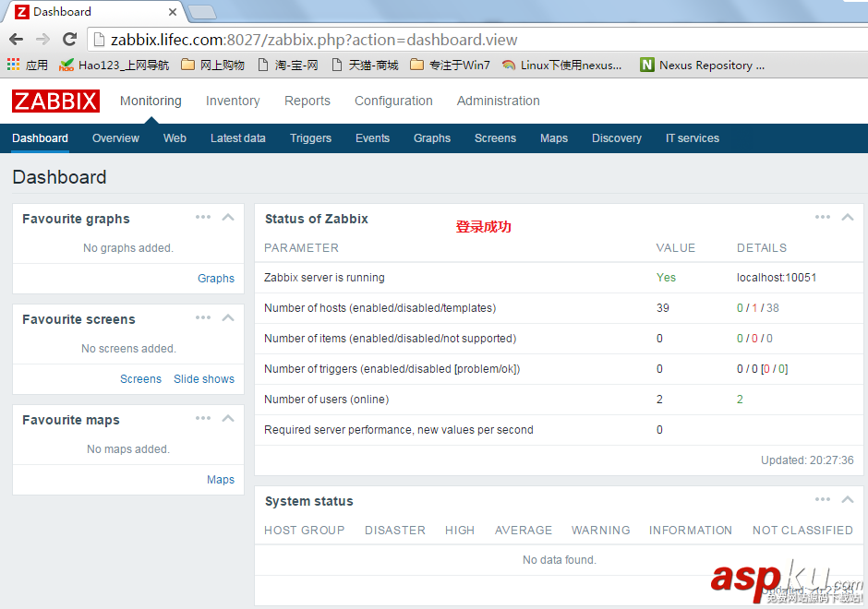Open Favourite screens widget options menu
The width and height of the screenshot is (868, 609).
(x=203, y=317)
